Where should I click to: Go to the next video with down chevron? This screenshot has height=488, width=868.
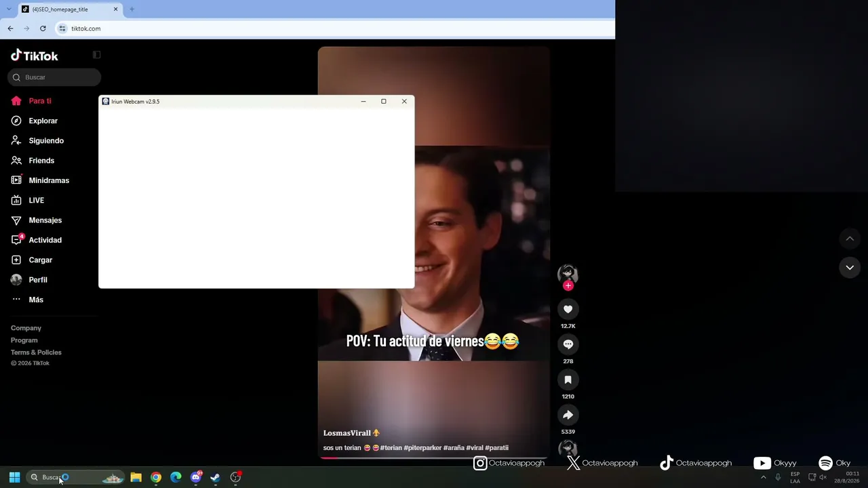[x=850, y=268]
